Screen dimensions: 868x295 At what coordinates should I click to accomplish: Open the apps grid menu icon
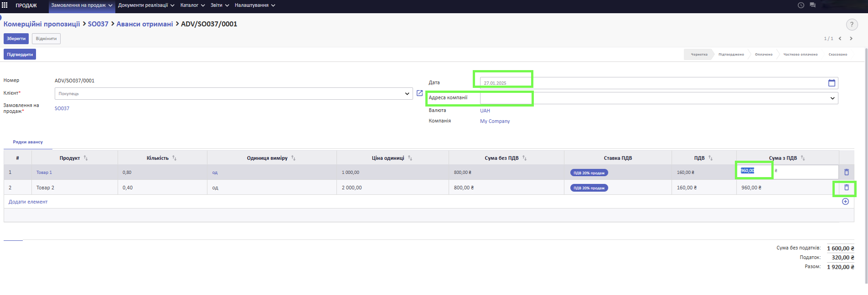(5, 5)
